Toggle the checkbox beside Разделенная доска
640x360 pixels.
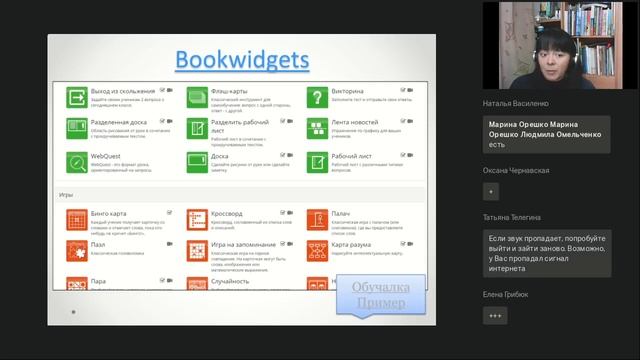click(x=162, y=121)
